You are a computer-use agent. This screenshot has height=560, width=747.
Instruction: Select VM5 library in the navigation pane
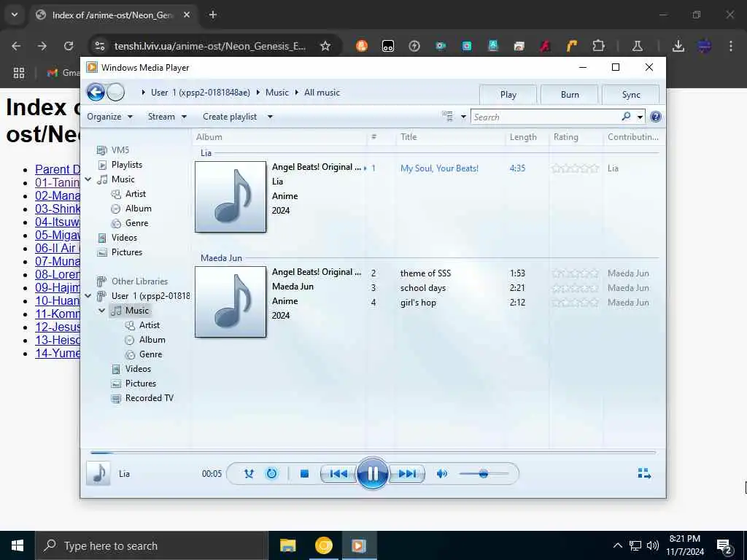(x=113, y=150)
